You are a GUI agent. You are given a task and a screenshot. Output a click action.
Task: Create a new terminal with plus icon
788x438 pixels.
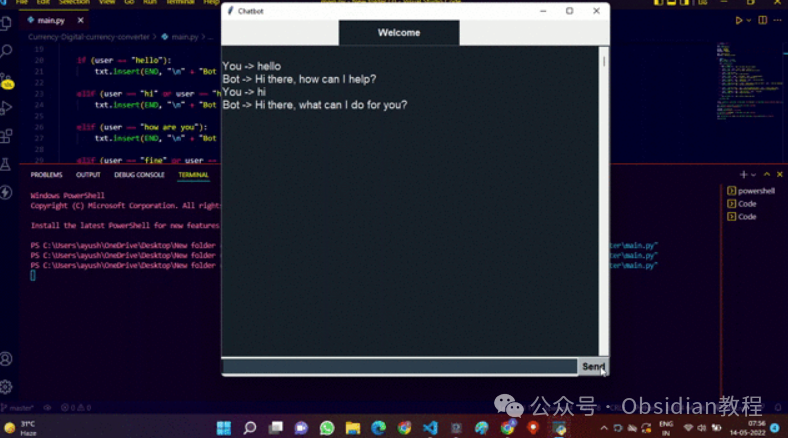(743, 174)
